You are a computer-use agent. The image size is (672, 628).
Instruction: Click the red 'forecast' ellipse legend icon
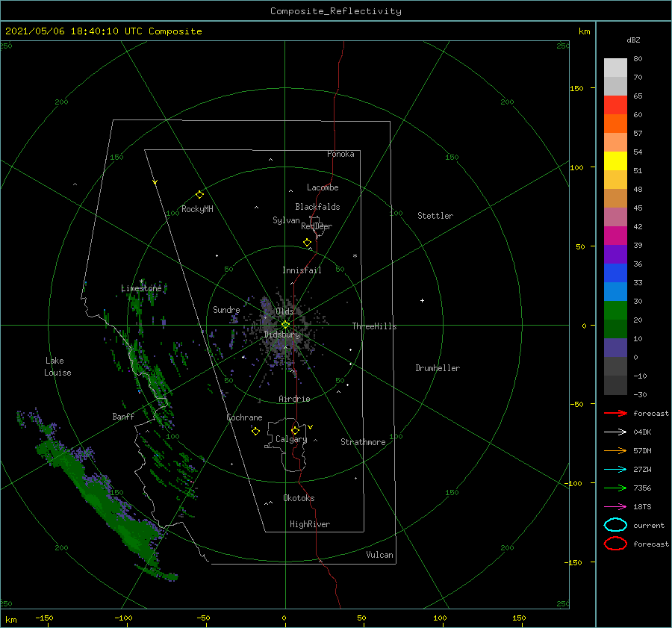[x=615, y=544]
